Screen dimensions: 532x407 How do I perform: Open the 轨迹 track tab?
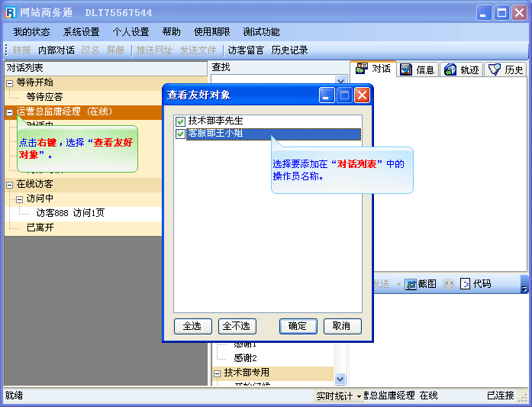[462, 69]
